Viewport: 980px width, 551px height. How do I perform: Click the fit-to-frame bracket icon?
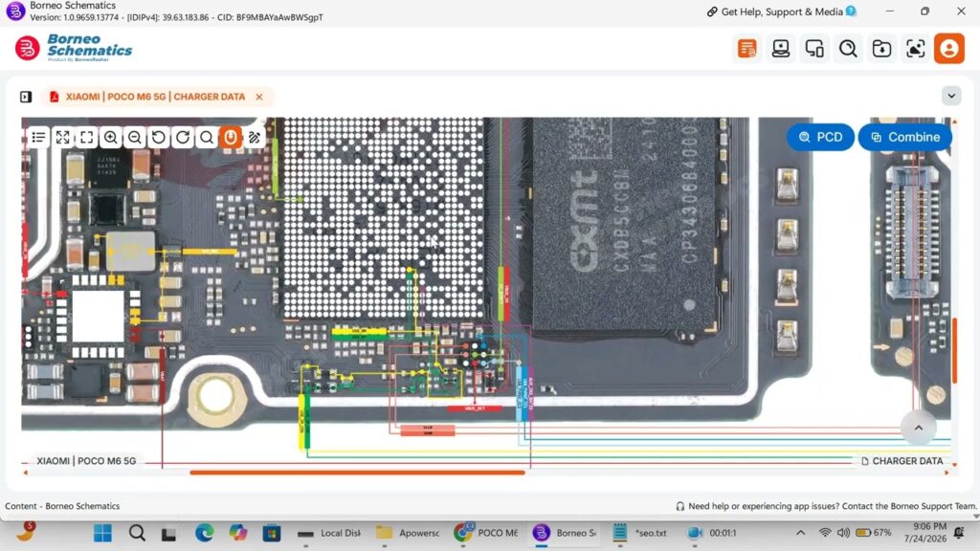click(87, 138)
